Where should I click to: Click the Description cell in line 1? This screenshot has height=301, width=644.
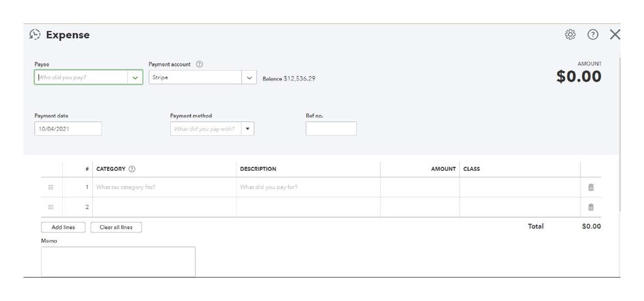tap(308, 187)
